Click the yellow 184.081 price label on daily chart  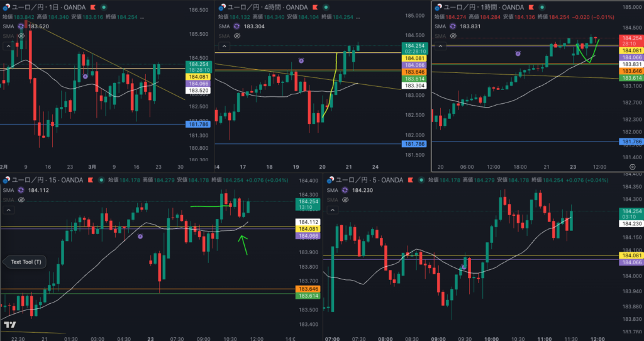tap(199, 77)
